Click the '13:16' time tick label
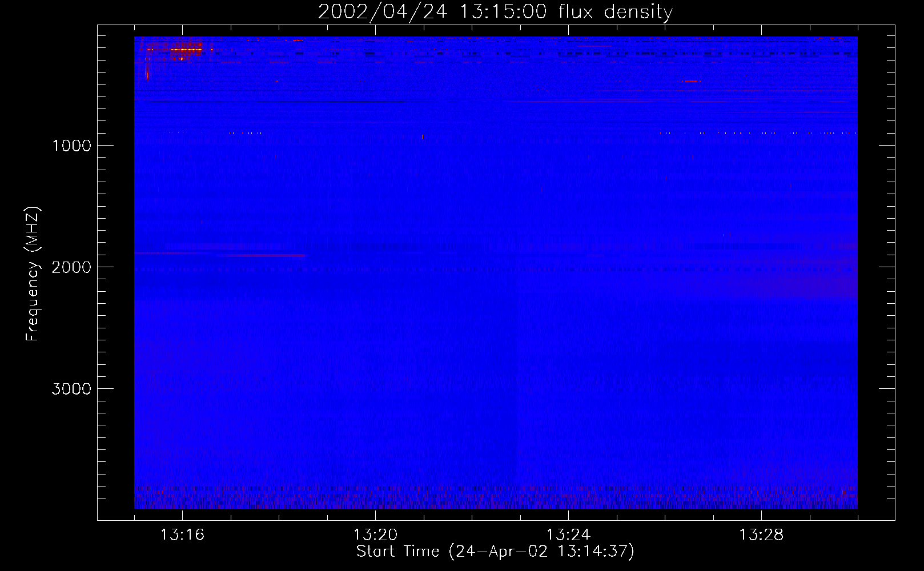The height and width of the screenshot is (571, 924). tap(182, 535)
